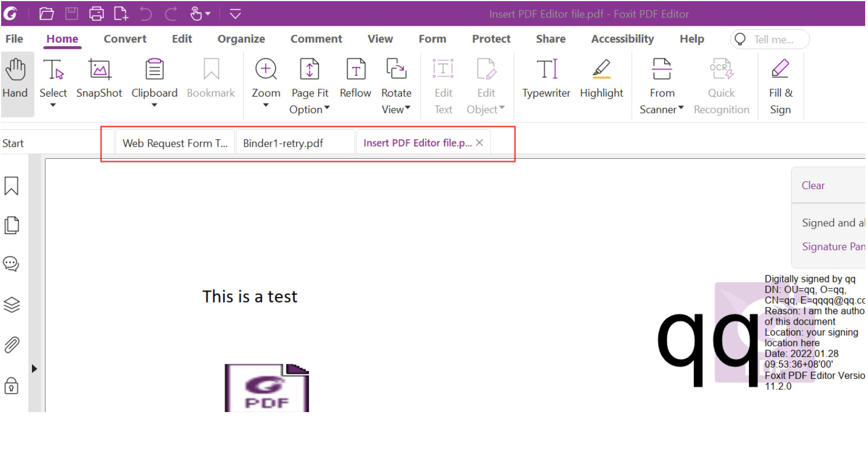Open From Scanner dropdown
Image resolution: width=868 pixels, height=457 pixels.
pos(662,86)
